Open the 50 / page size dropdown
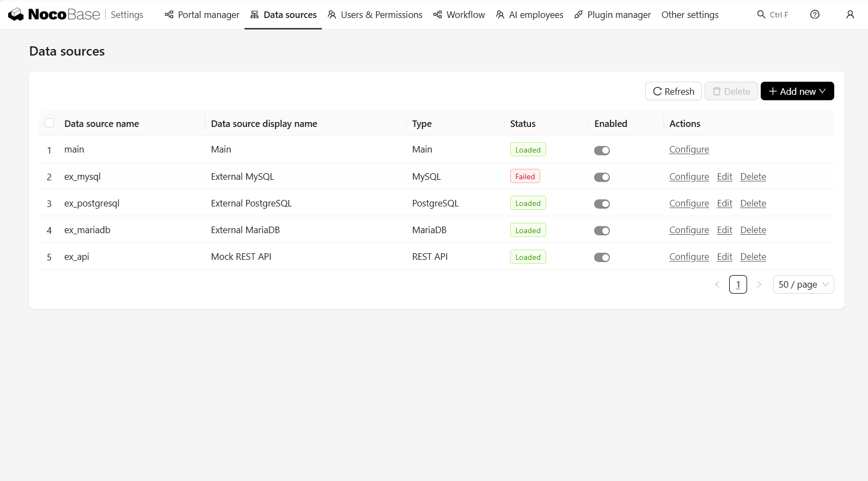868x481 pixels. coord(803,284)
